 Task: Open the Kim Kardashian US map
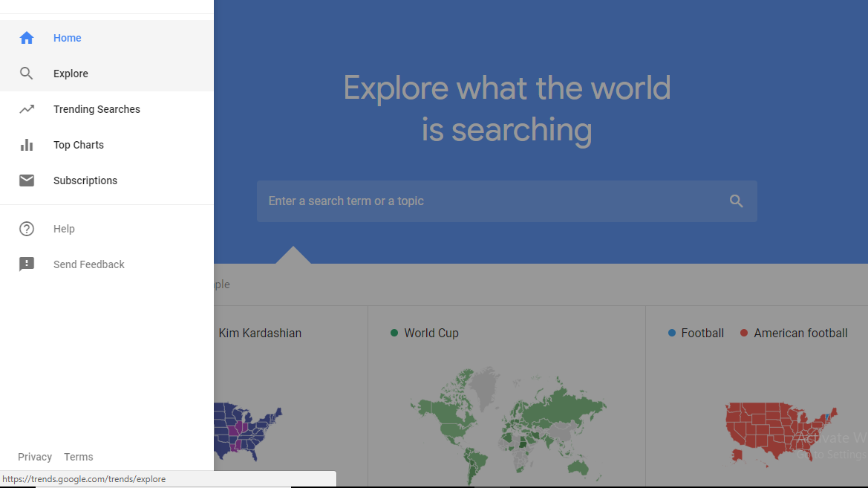[x=248, y=432]
